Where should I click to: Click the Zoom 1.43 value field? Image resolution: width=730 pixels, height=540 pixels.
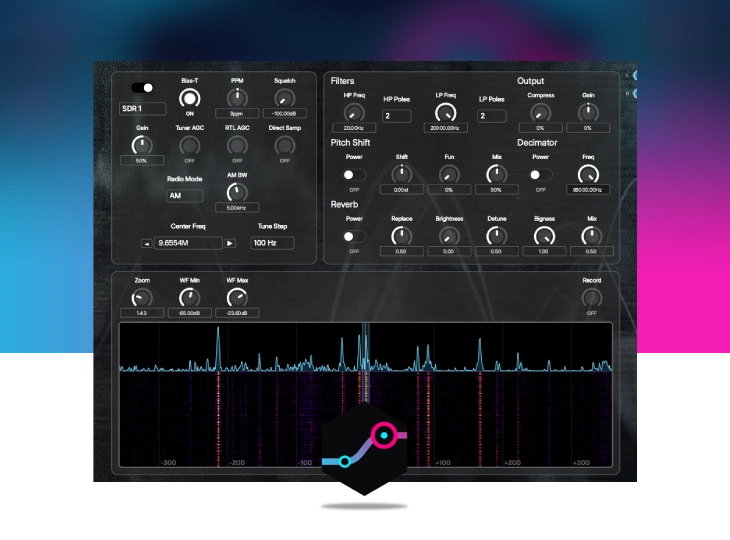142,313
